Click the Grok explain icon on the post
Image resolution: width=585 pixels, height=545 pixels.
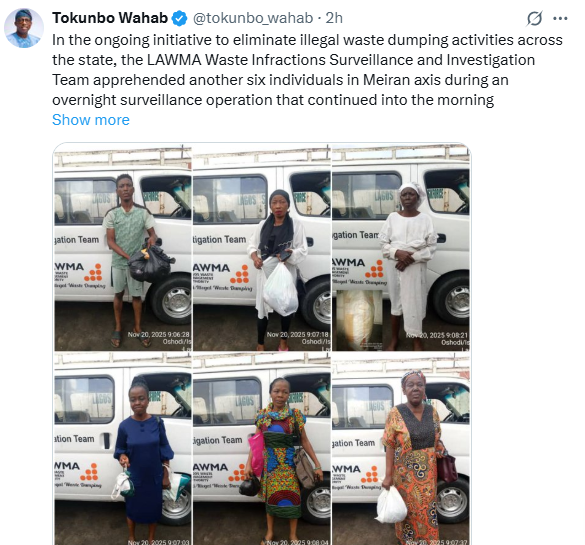[534, 18]
